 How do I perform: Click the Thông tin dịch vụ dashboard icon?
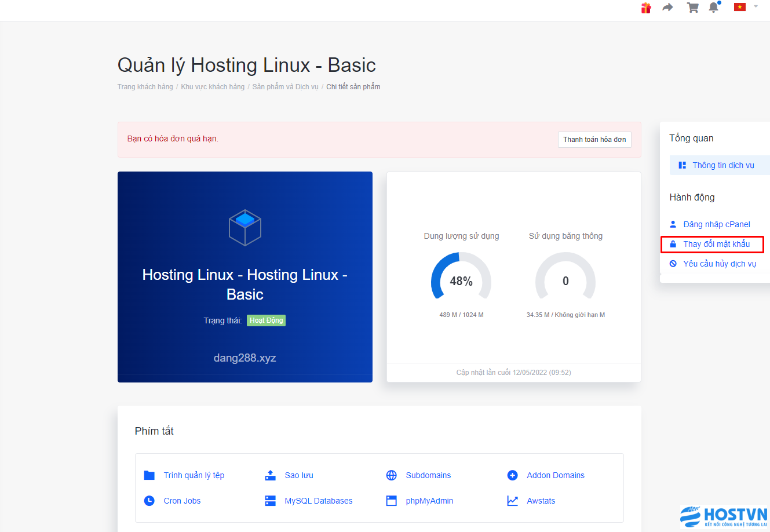coord(683,165)
